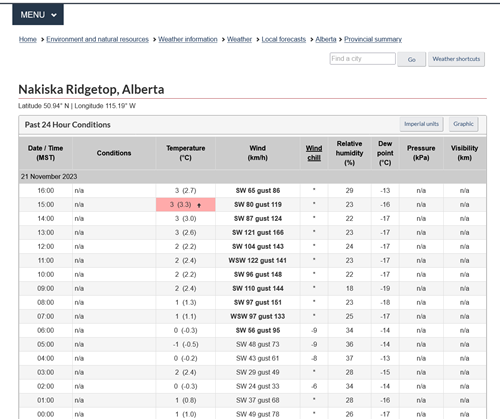Select wind value WSW 97 gust 133

tap(257, 317)
